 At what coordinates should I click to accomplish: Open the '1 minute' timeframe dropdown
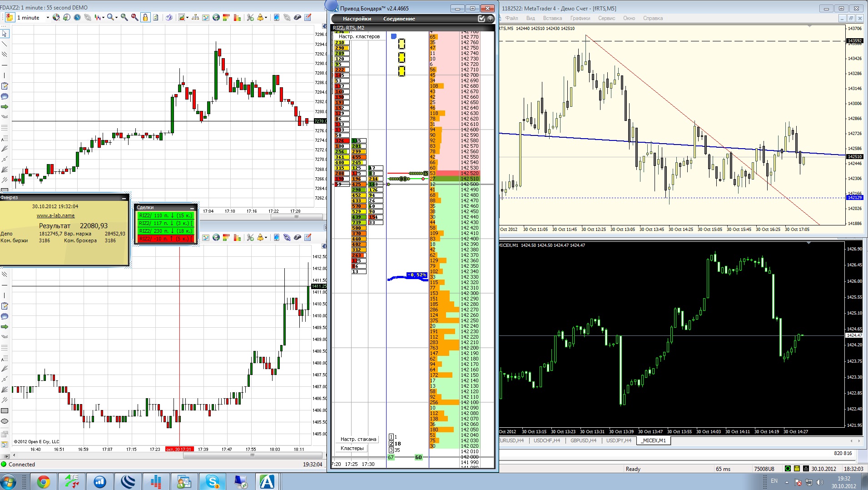(48, 18)
